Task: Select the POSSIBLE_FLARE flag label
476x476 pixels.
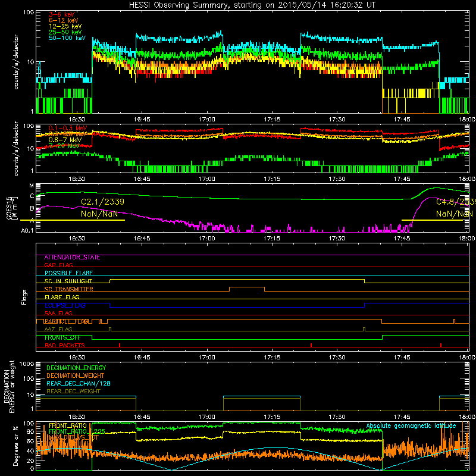Action: (x=68, y=273)
